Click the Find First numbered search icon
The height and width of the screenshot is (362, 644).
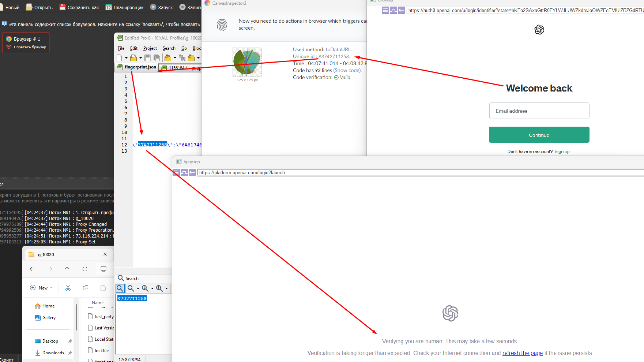click(x=131, y=288)
